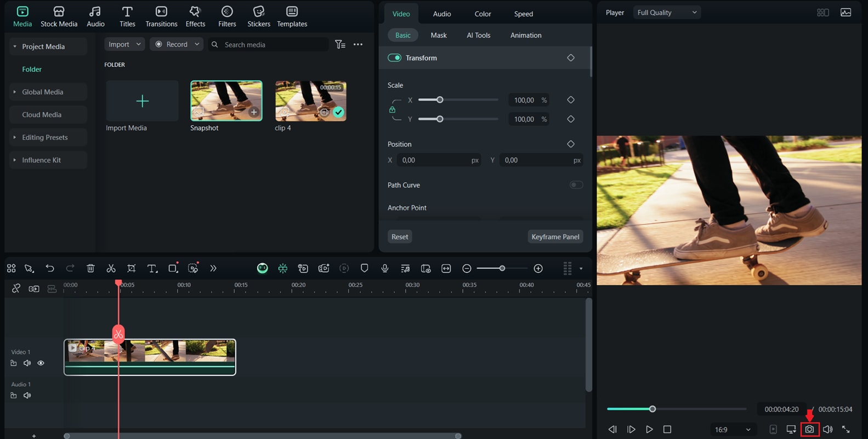
Task: Mute the Video 1 track
Action: pyautogui.click(x=27, y=363)
